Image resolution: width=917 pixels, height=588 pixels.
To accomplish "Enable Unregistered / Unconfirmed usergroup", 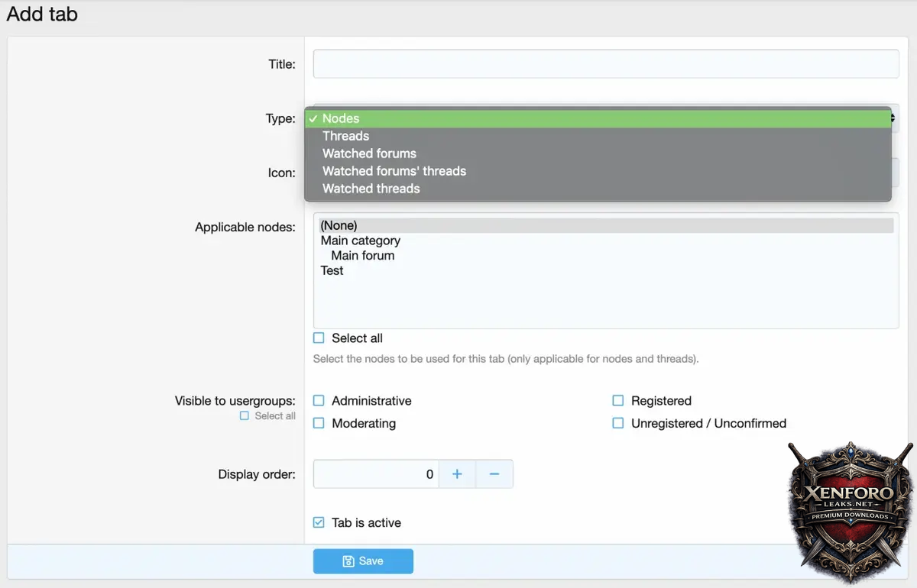I will pyautogui.click(x=618, y=423).
